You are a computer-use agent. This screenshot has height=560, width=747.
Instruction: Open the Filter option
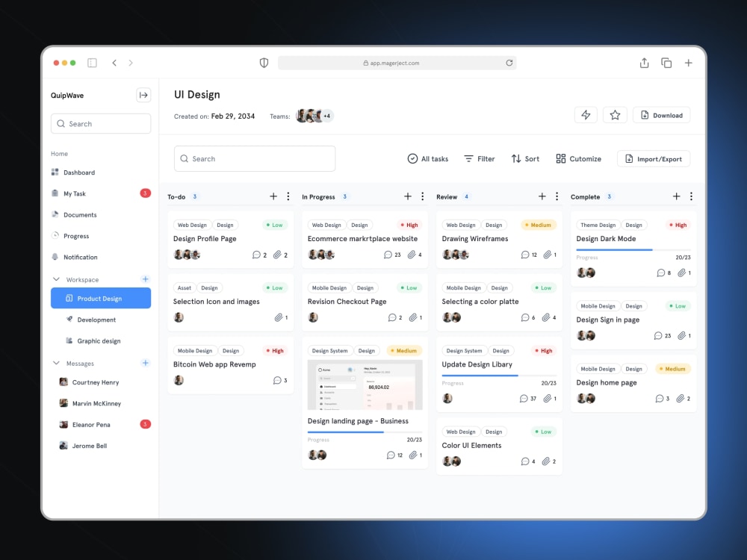click(x=480, y=158)
